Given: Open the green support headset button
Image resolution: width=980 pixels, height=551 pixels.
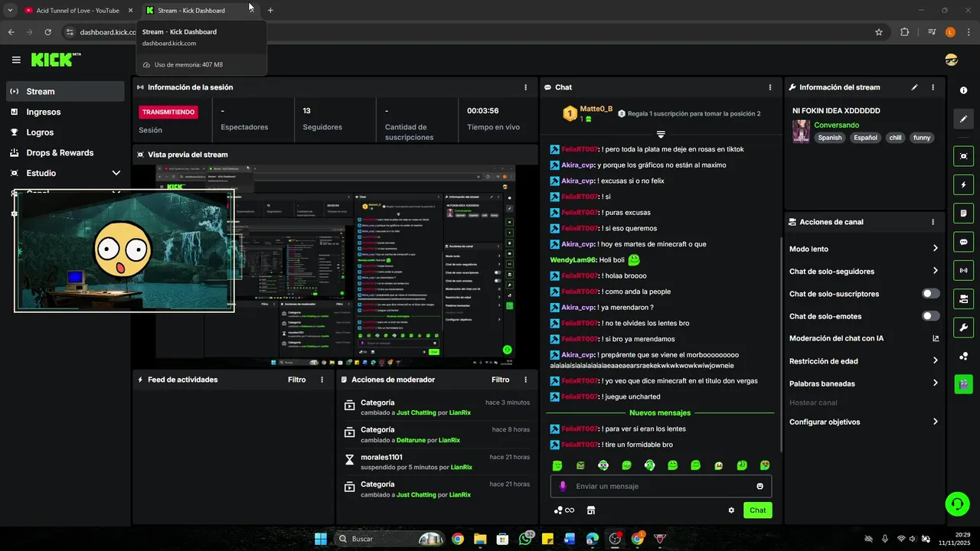Looking at the screenshot, I should pyautogui.click(x=957, y=504).
